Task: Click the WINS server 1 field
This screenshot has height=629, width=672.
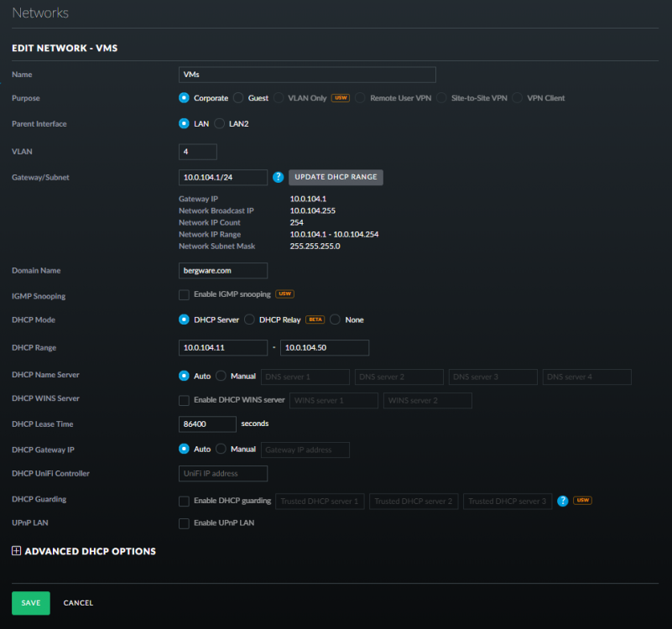Action: [x=334, y=401]
